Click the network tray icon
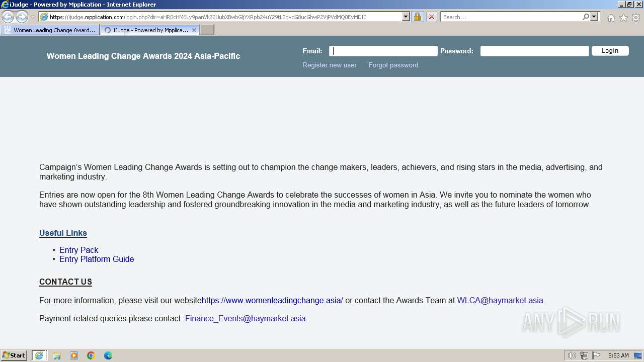 tap(584, 355)
